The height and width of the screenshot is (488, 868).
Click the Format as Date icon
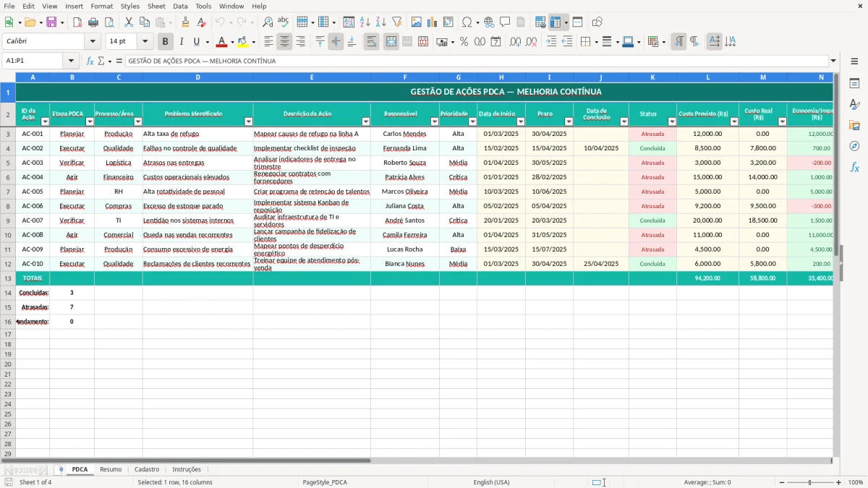coord(496,42)
